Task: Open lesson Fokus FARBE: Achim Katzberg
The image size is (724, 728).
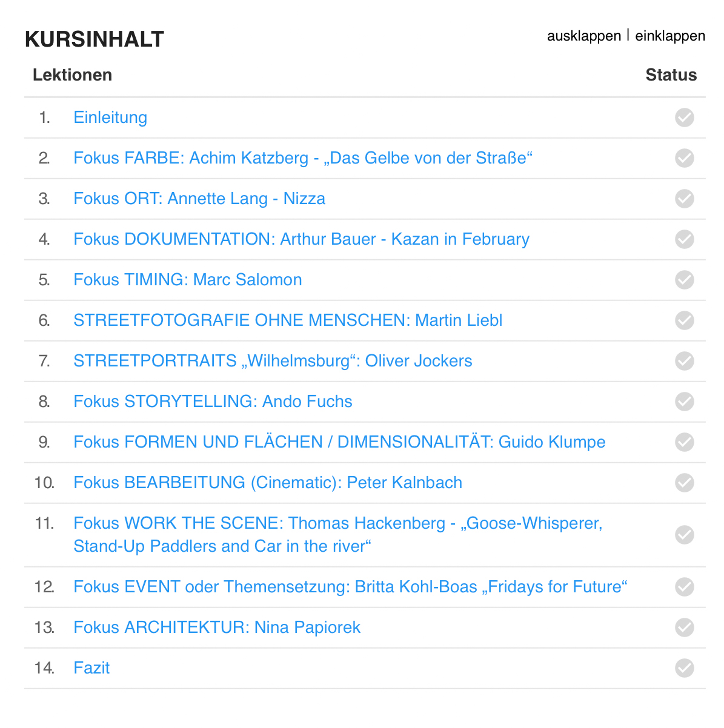Action: (303, 158)
